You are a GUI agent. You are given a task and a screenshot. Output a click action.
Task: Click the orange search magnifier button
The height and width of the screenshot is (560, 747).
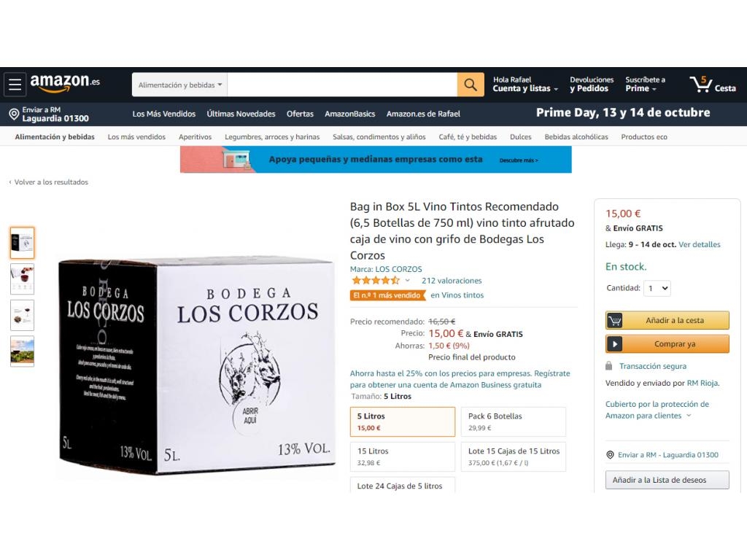click(471, 85)
